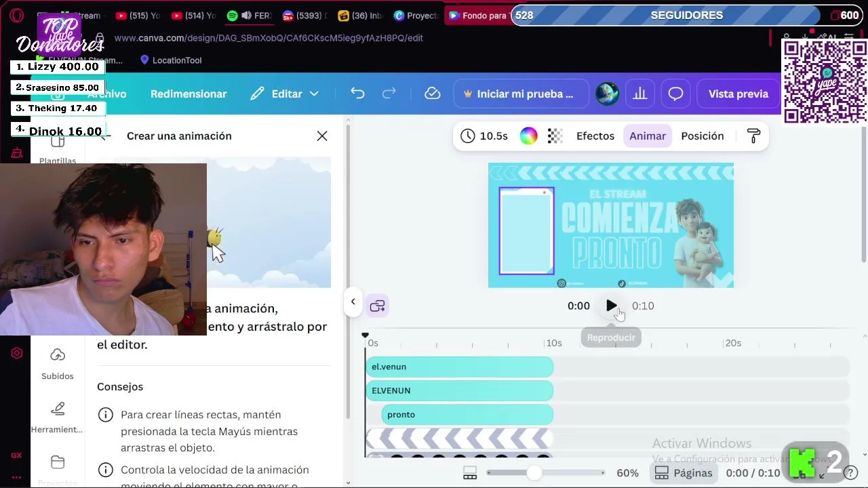Click the Opera browser logo
The image size is (868, 488).
tap(17, 15)
